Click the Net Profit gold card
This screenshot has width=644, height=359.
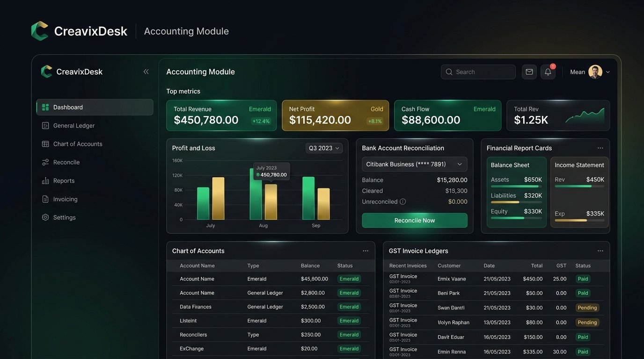point(336,115)
